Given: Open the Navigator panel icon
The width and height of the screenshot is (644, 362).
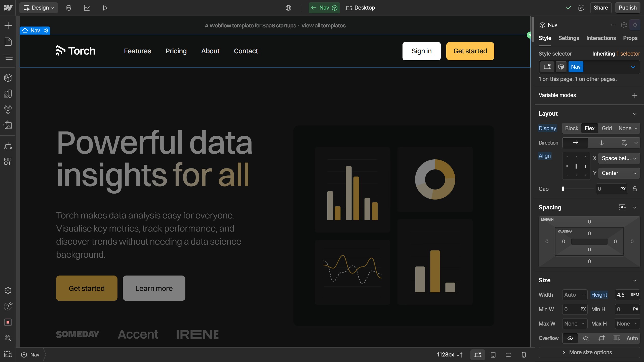Looking at the screenshot, I should coord(8,57).
